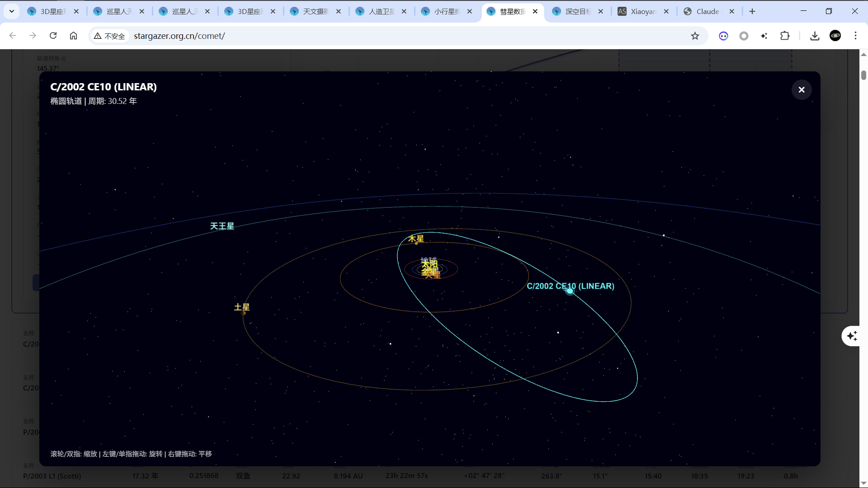Open Chrome downloads icon
Image resolution: width=868 pixels, height=488 pixels.
tap(815, 36)
